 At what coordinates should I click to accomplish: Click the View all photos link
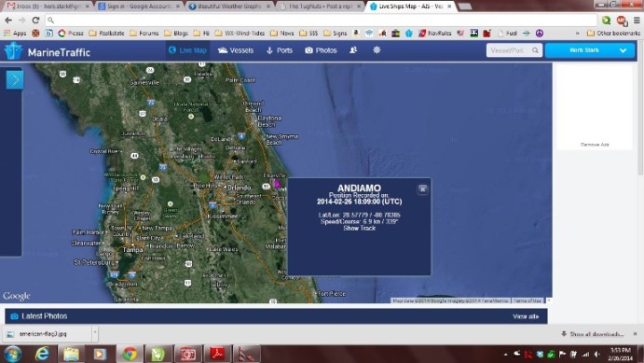[x=526, y=316]
